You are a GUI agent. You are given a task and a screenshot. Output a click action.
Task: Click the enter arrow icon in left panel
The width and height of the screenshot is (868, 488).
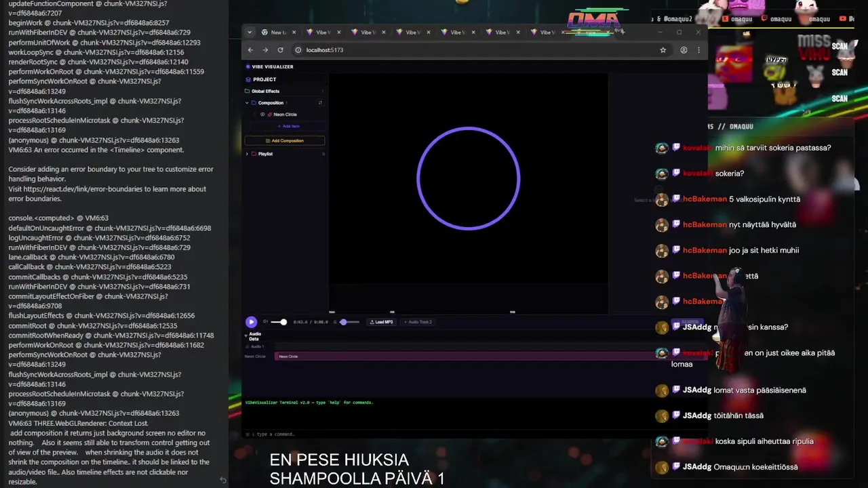point(223,480)
